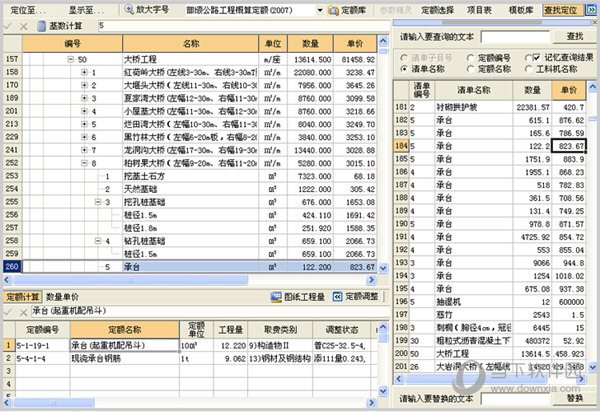Collapse node 3 挖孔桩基础

tap(98, 202)
